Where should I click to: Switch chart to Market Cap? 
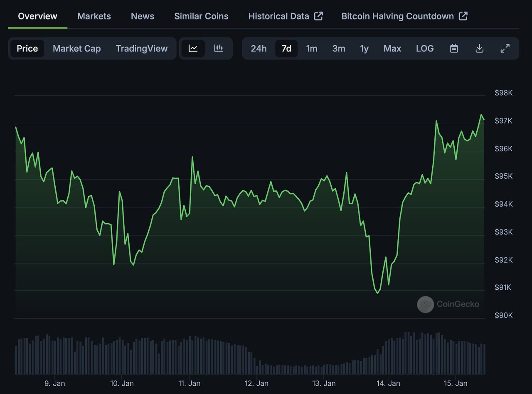[x=76, y=49]
